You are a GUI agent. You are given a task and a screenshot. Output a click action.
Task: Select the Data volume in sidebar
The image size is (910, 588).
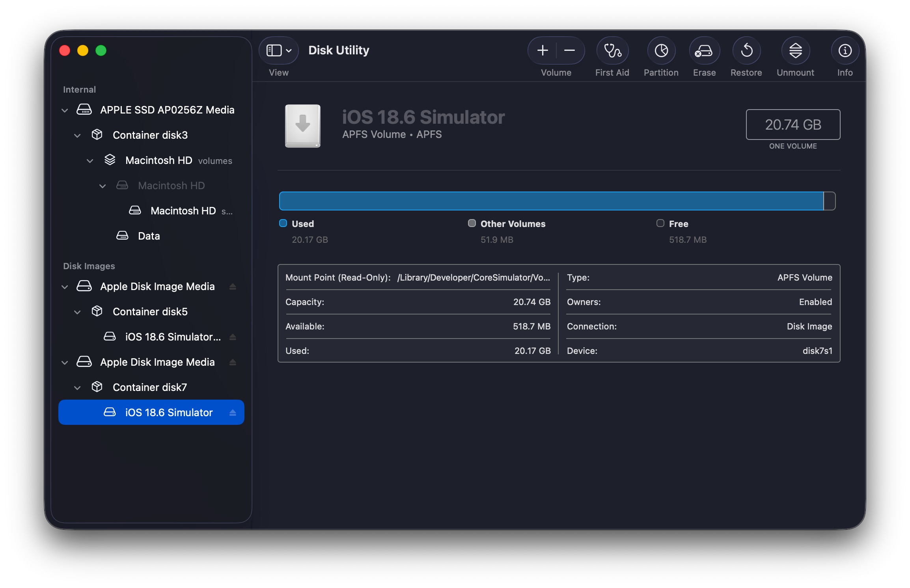point(149,236)
